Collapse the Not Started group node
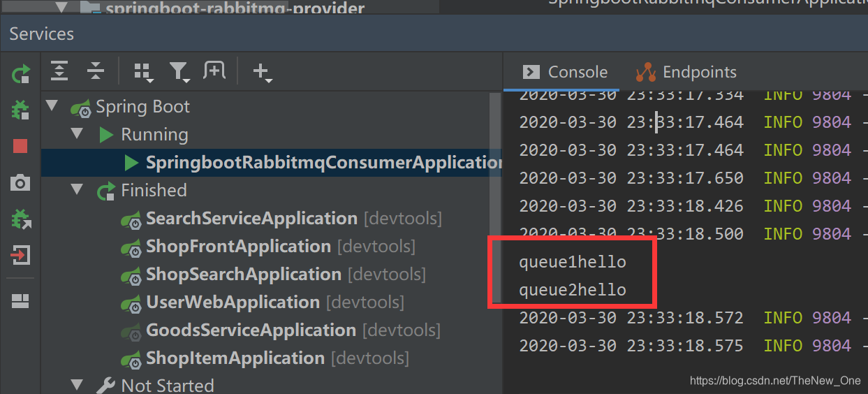 (x=77, y=385)
